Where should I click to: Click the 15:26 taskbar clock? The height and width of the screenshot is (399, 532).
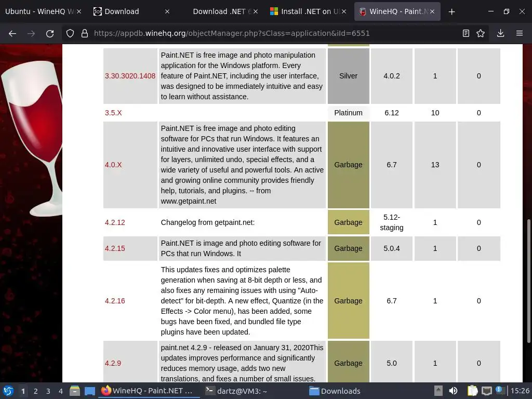[520, 391]
